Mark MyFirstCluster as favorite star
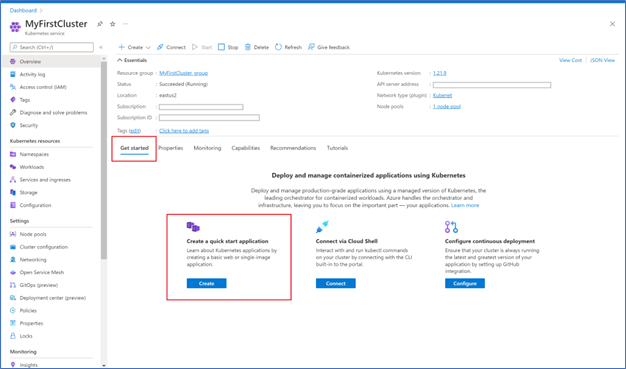Image resolution: width=626 pixels, height=369 pixels. (113, 24)
